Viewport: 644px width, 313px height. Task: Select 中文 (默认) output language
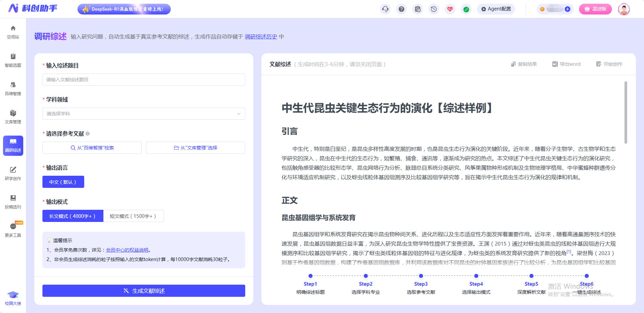(63, 182)
